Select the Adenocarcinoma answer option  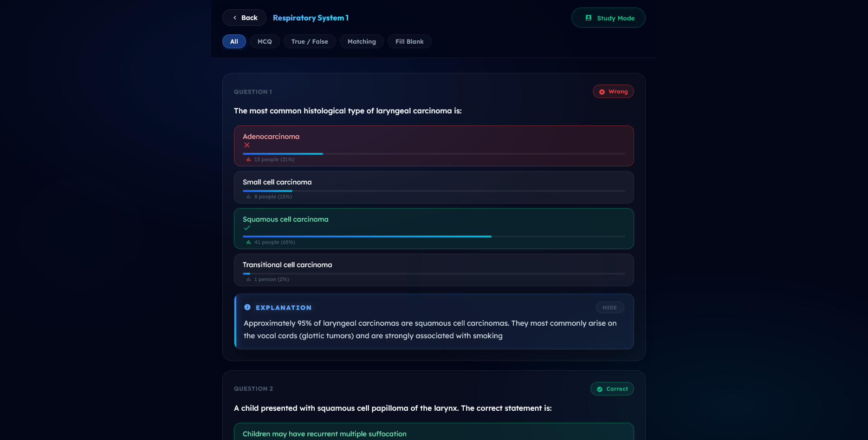point(434,145)
